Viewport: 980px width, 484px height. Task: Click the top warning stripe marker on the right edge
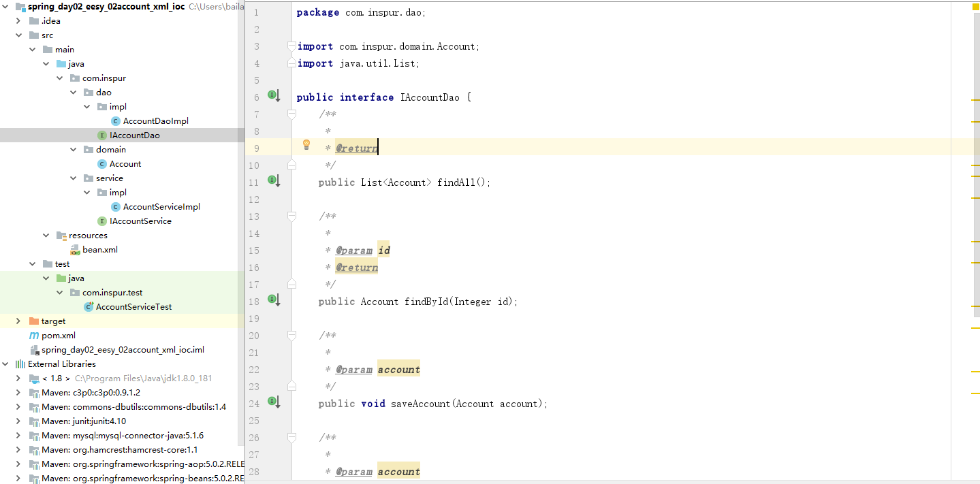click(975, 100)
